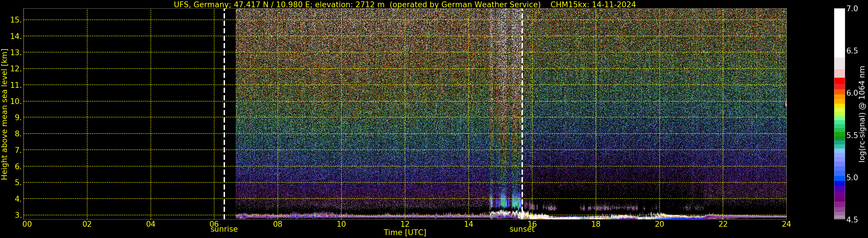Click the white dashed sunset marker line
This screenshot has height=238, width=868.
pos(522,114)
